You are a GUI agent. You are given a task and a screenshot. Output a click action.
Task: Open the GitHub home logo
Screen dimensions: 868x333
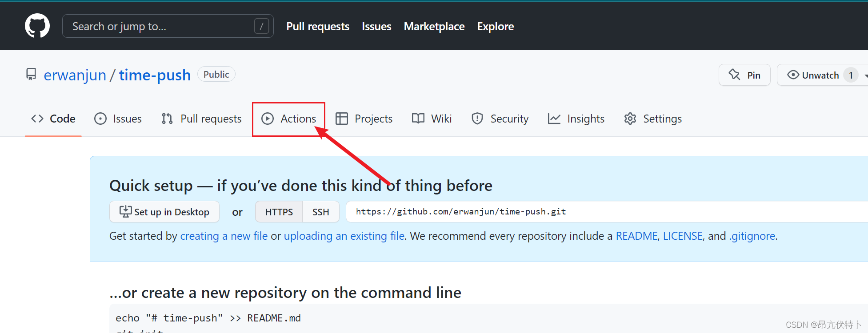37,26
